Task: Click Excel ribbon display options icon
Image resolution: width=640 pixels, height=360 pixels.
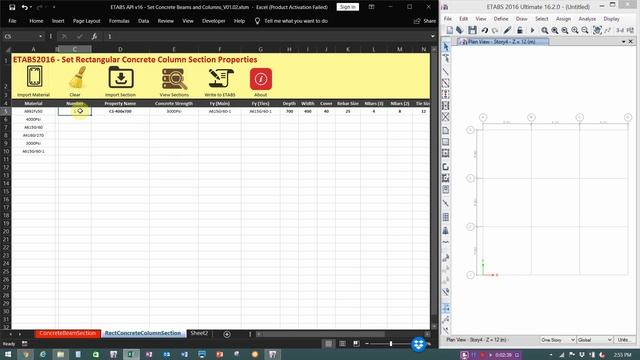Action: (x=371, y=7)
